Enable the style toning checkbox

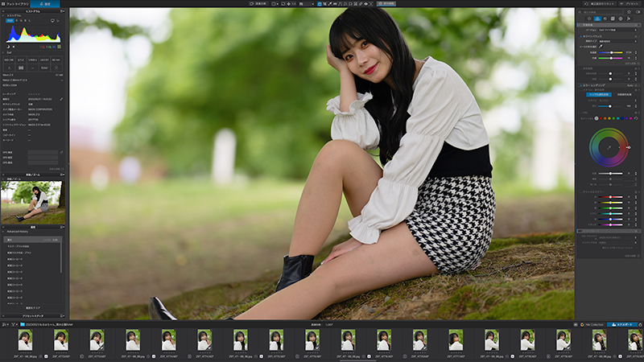coord(580,90)
